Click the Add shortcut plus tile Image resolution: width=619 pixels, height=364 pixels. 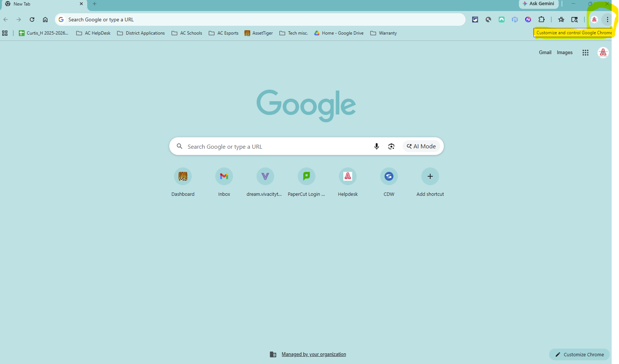430,183
